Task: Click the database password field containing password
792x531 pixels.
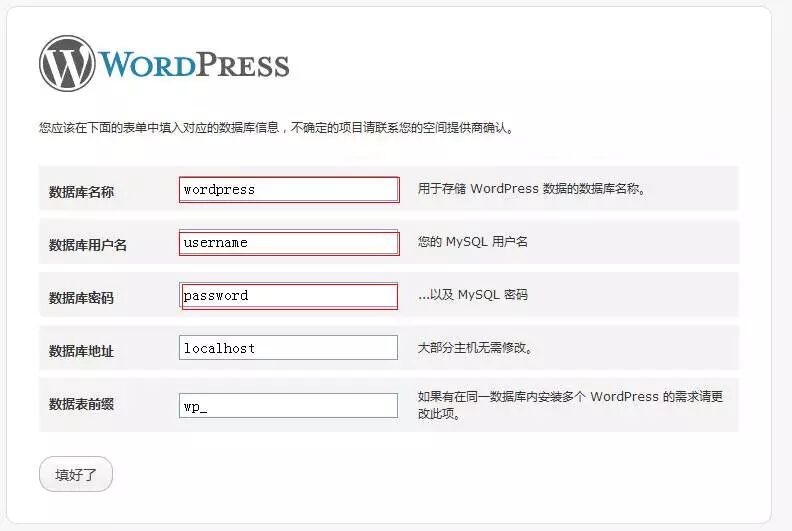Action: 288,296
